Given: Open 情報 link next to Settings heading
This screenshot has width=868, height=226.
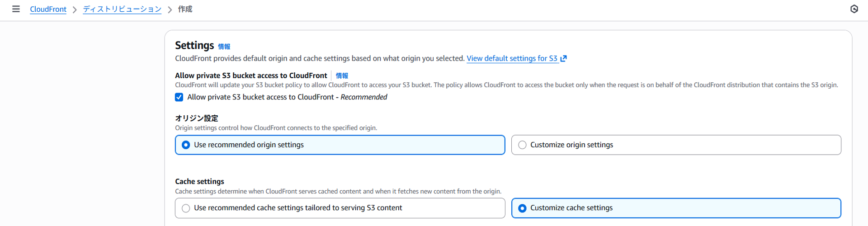Looking at the screenshot, I should [x=224, y=47].
